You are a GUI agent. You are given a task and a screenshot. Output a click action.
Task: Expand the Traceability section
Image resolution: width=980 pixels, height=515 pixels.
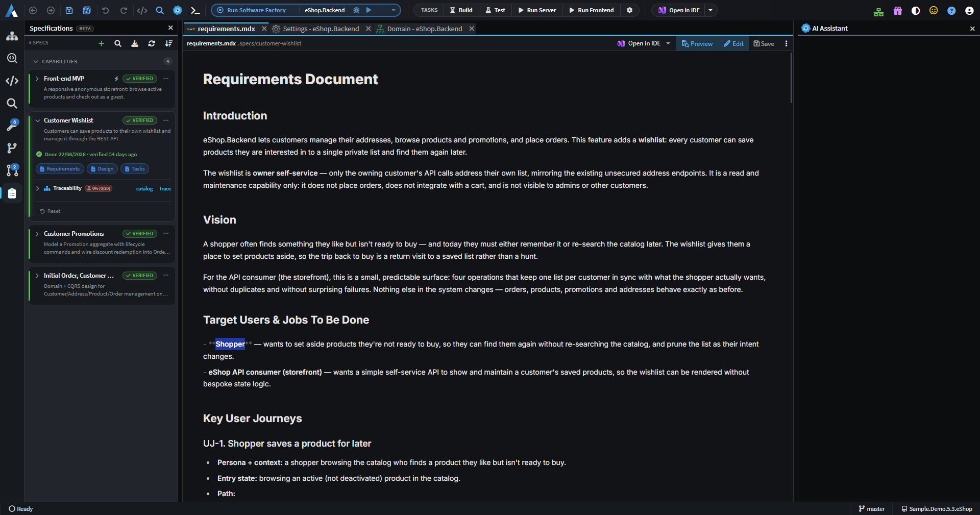37,188
